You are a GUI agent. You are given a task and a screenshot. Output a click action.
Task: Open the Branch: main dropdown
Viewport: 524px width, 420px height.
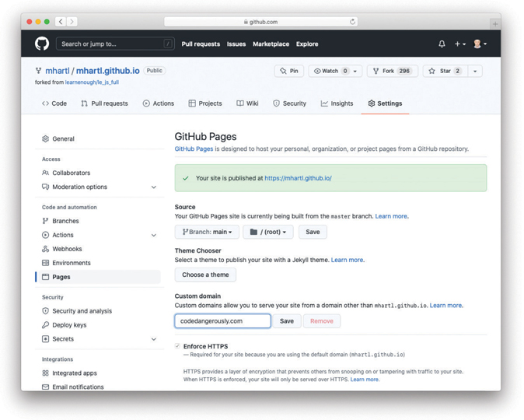(x=207, y=232)
